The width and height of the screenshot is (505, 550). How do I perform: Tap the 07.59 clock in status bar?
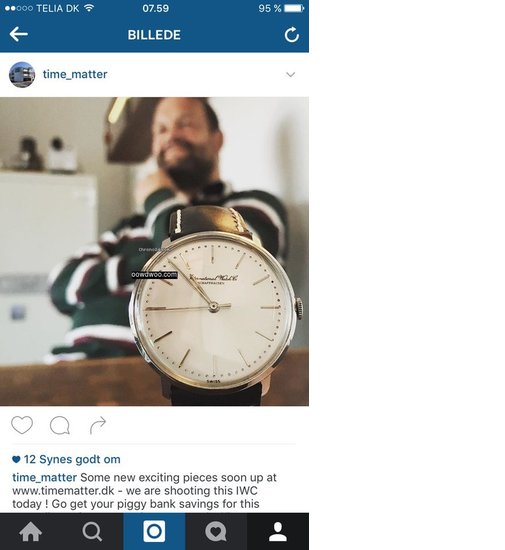[x=156, y=8]
